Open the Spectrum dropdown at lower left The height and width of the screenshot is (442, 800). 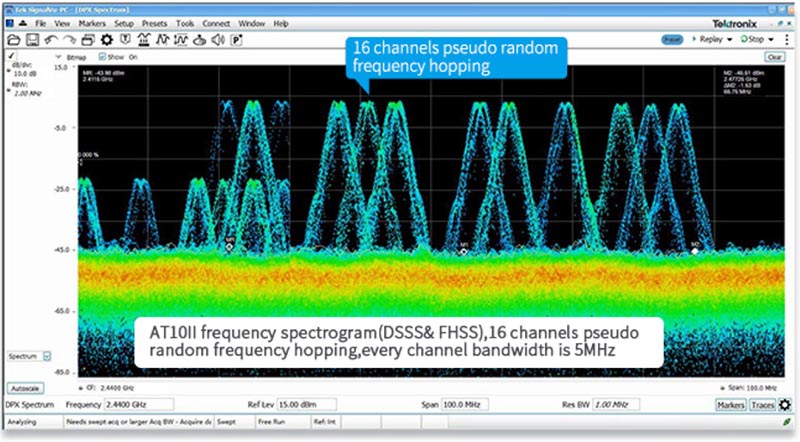pos(47,356)
